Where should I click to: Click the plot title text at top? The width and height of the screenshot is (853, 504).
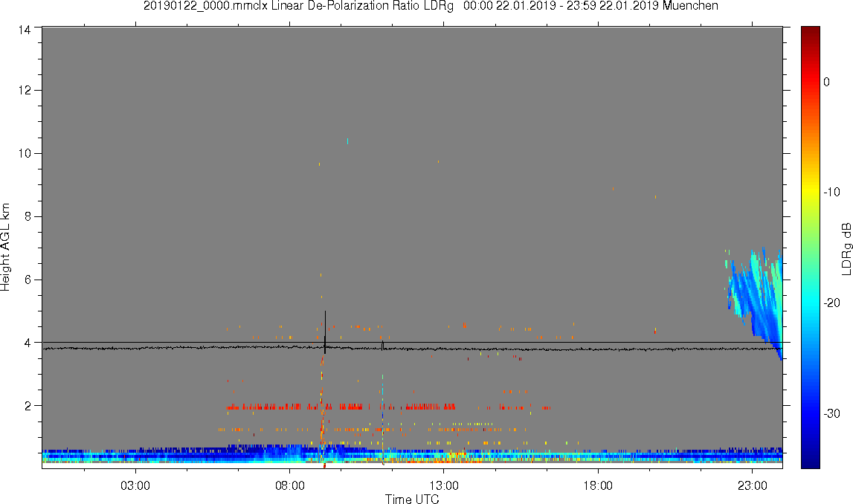(431, 6)
